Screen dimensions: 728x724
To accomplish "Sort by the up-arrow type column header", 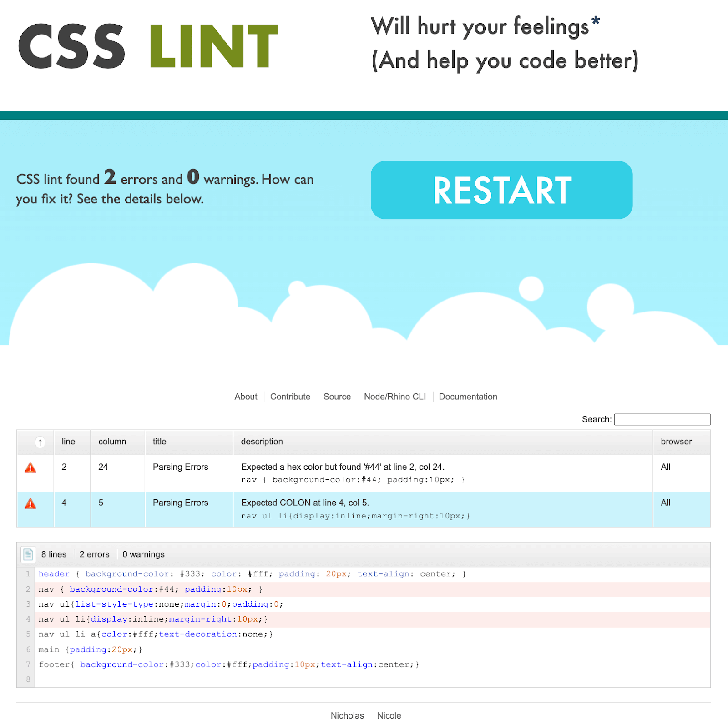I will (35, 442).
